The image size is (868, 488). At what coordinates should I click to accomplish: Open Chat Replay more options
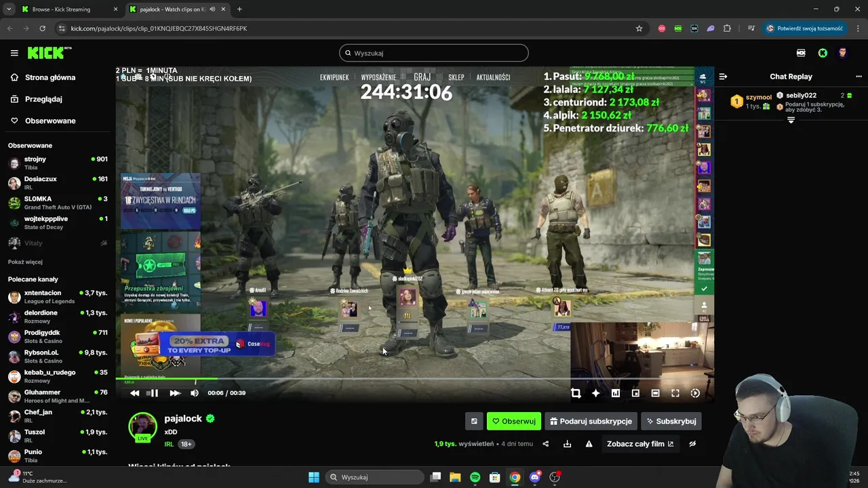click(x=859, y=77)
